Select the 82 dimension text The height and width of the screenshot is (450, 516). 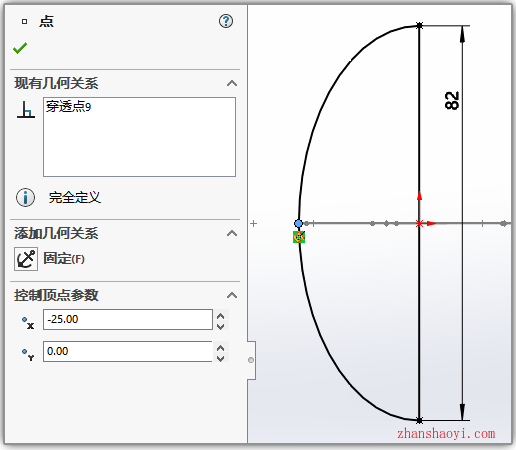(x=452, y=100)
